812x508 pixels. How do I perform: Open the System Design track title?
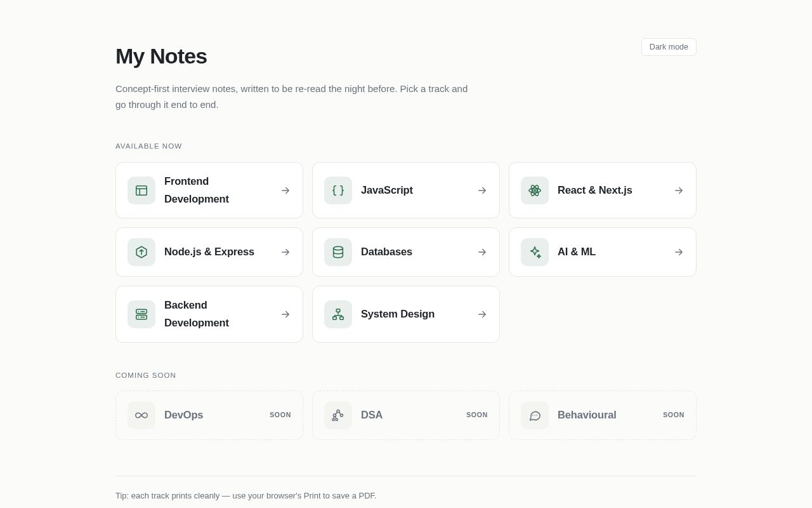(x=398, y=314)
